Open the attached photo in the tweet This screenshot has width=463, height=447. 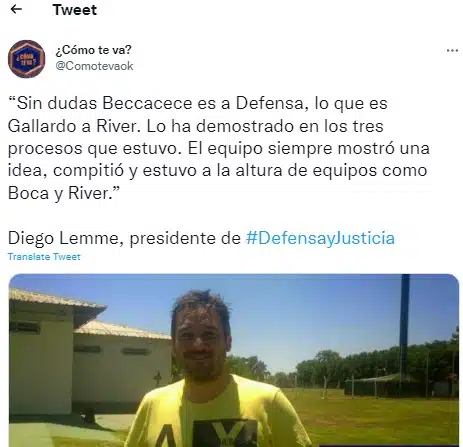coord(234,360)
